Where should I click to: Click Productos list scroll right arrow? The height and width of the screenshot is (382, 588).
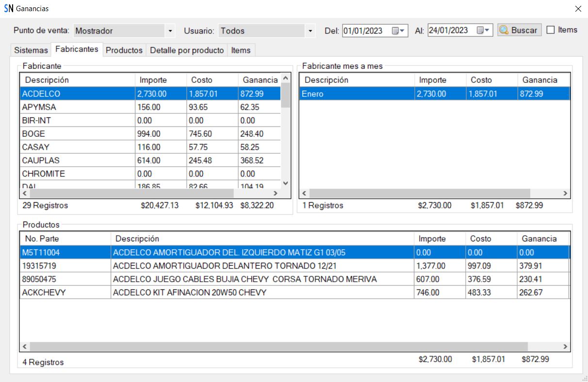[x=565, y=347]
